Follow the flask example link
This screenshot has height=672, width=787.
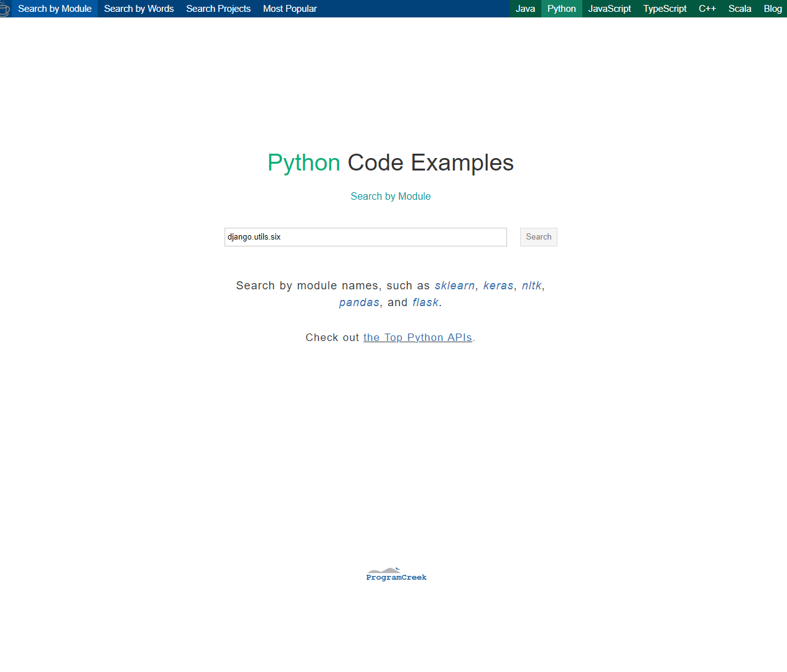426,302
